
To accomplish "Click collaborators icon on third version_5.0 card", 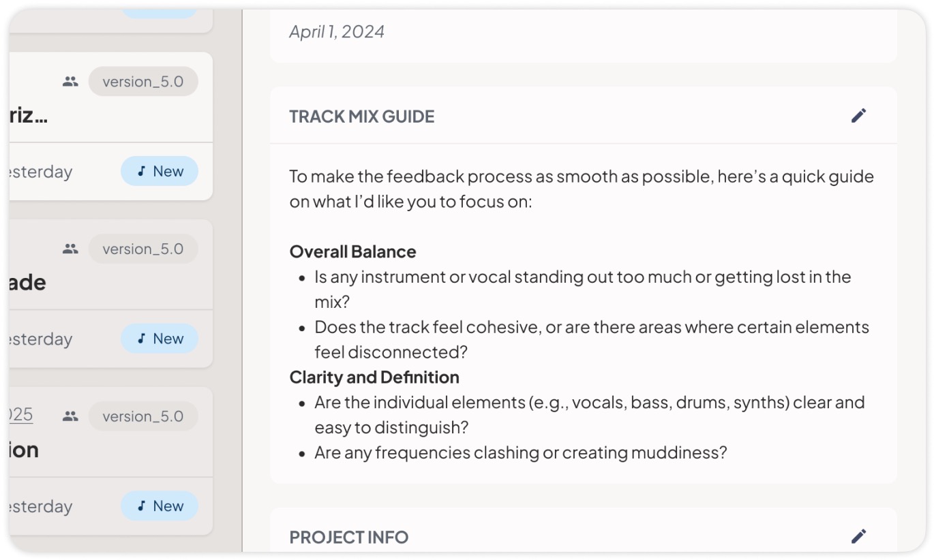I will (70, 416).
